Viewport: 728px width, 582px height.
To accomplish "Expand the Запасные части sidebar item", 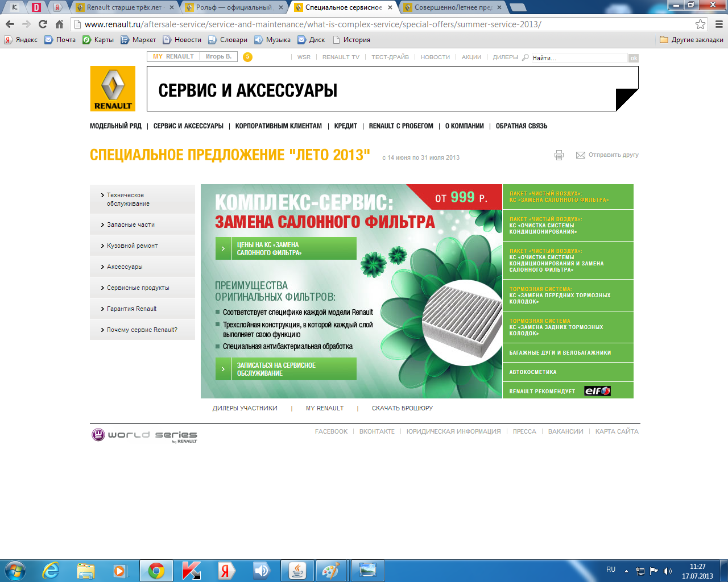I will [142, 225].
